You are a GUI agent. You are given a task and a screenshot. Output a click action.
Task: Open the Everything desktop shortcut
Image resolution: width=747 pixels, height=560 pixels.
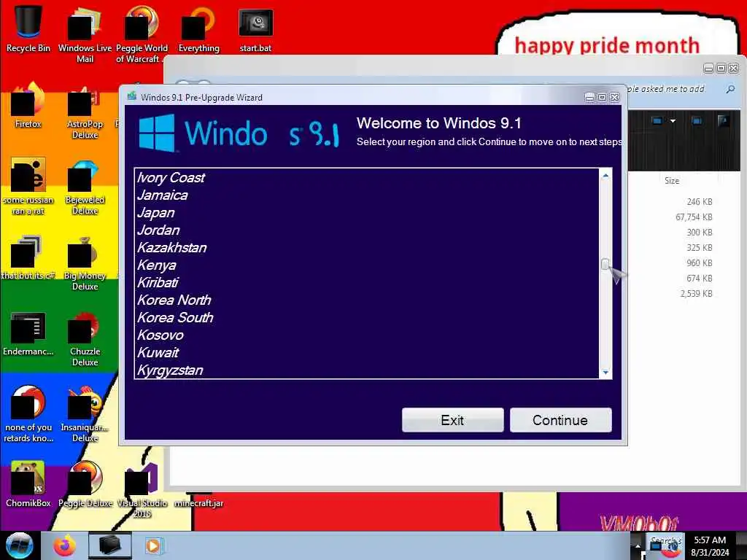pos(198,28)
